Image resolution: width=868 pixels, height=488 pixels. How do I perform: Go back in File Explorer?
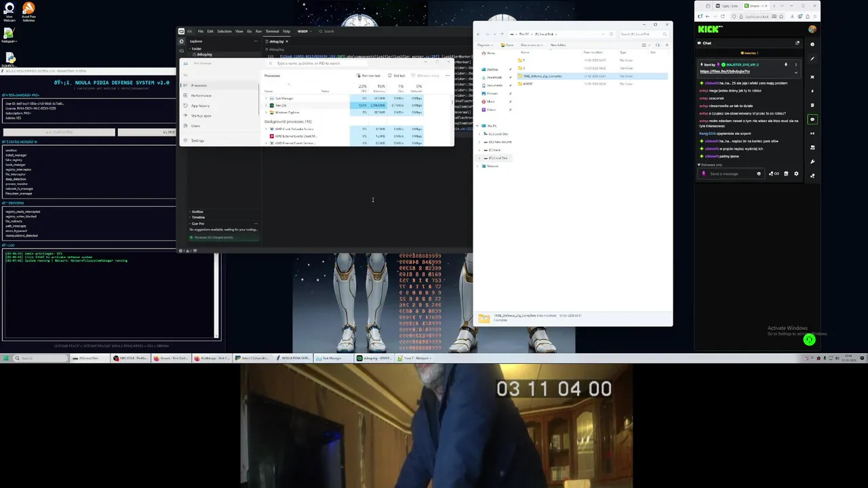pyautogui.click(x=479, y=34)
